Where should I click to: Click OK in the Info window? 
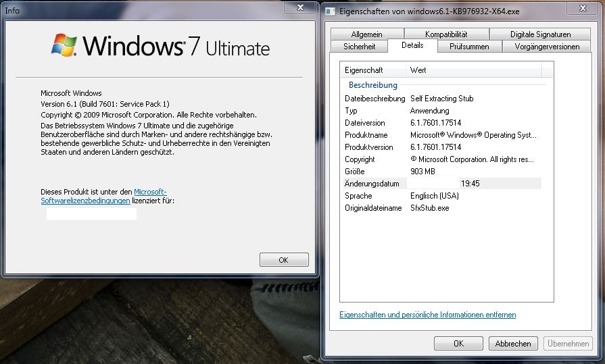[284, 260]
